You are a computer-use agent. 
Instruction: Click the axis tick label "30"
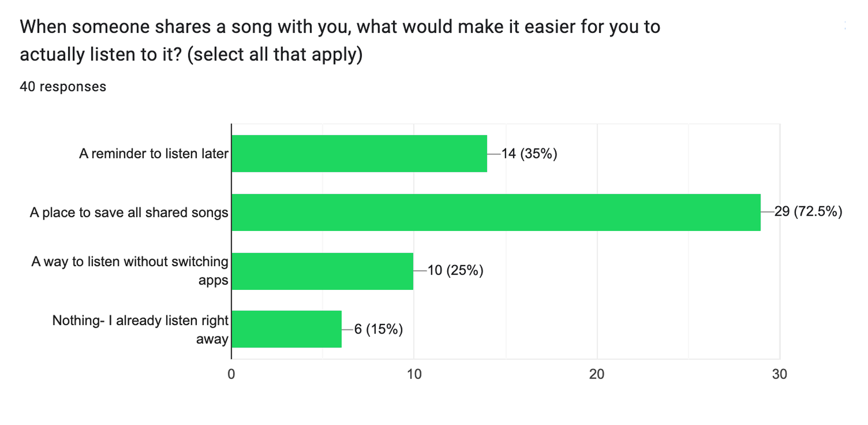780,374
